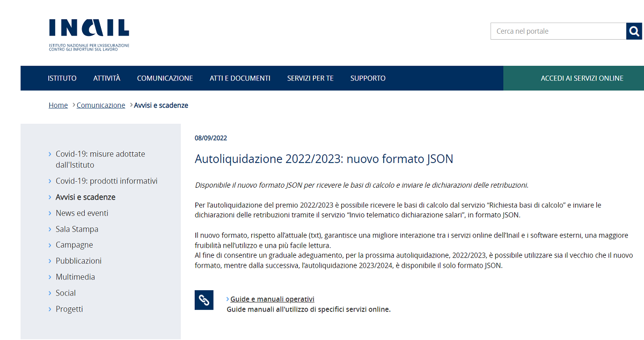Click the chain link icon near Guide e manuali
The height and width of the screenshot is (340, 644).
(x=204, y=300)
